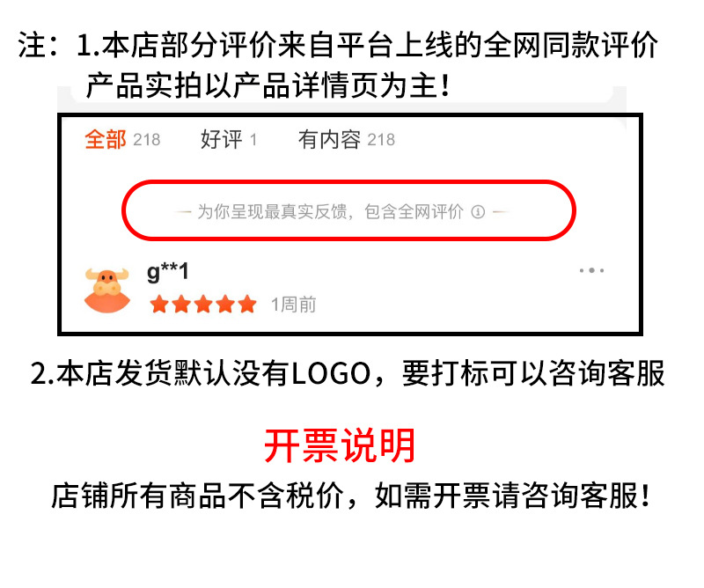The height and width of the screenshot is (588, 704).
Task: Tap the orange bull avatar of reviewer
Action: (x=107, y=290)
